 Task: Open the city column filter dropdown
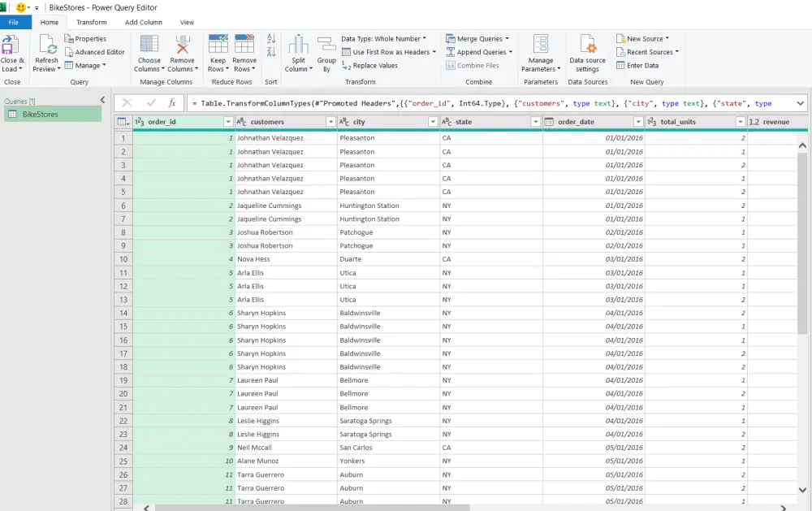[434, 122]
